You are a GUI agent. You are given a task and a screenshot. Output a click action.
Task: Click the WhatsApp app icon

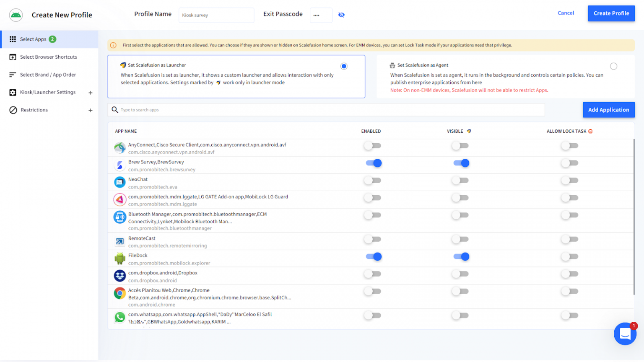click(x=120, y=317)
